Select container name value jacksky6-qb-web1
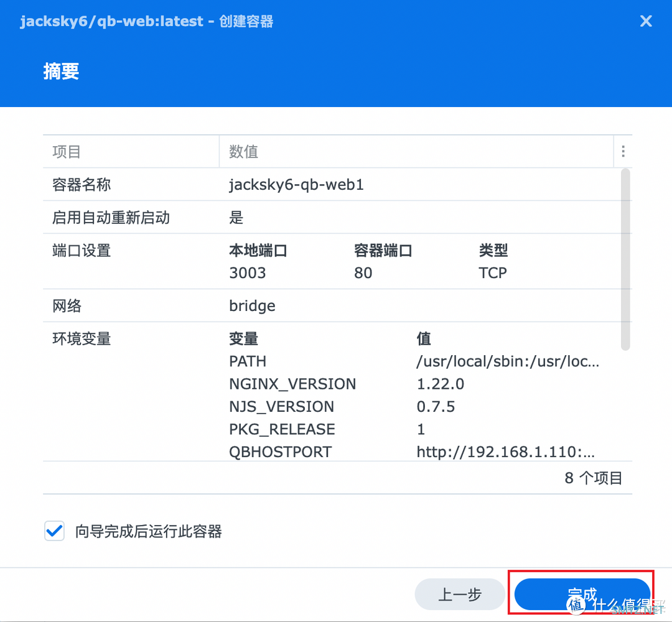The height and width of the screenshot is (622, 672). coord(296,185)
